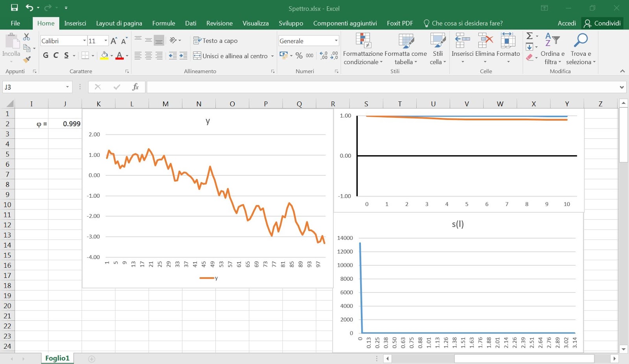Image resolution: width=629 pixels, height=364 pixels.
Task: Apply percent style to the cell
Action: (x=299, y=55)
